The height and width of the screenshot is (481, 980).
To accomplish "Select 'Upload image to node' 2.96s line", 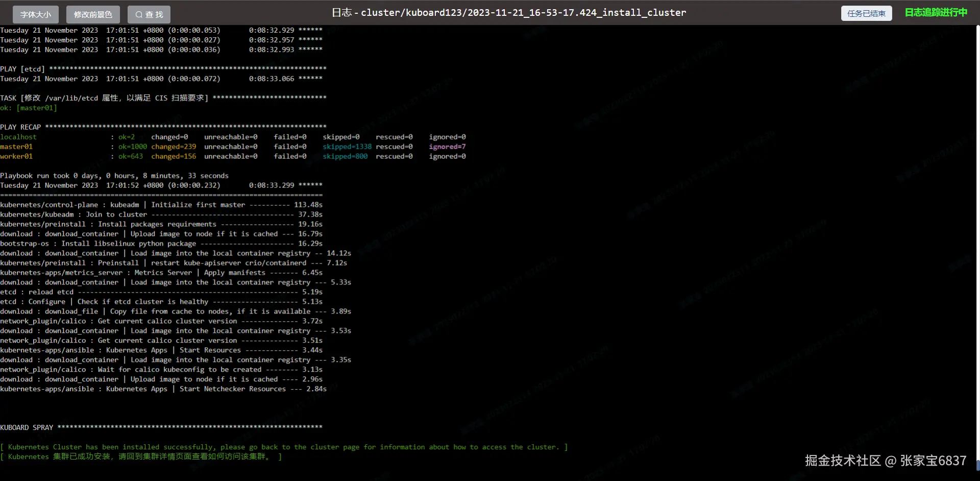I will click(x=161, y=379).
